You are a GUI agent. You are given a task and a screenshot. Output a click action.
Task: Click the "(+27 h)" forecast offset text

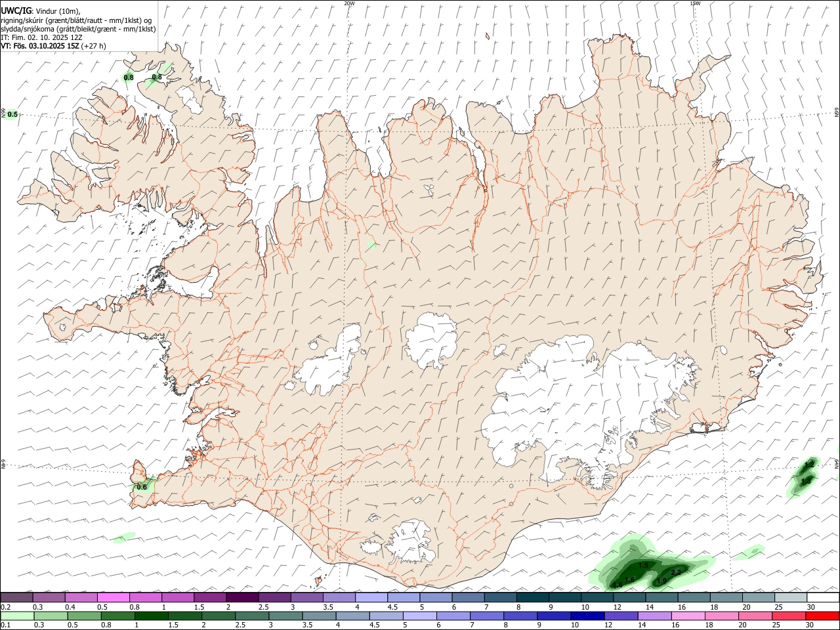tap(93, 46)
